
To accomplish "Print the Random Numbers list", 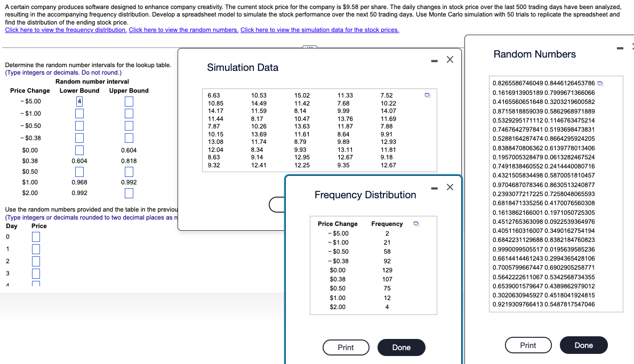I will (528, 345).
